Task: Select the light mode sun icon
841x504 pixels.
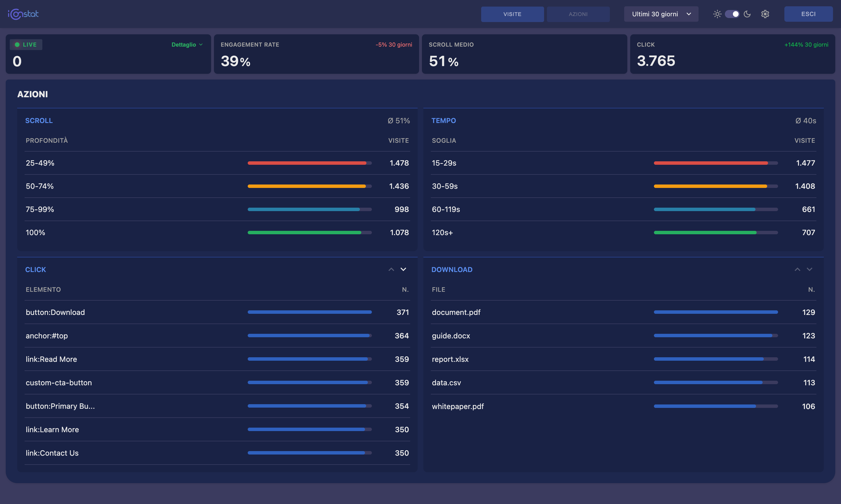Action: point(717,14)
